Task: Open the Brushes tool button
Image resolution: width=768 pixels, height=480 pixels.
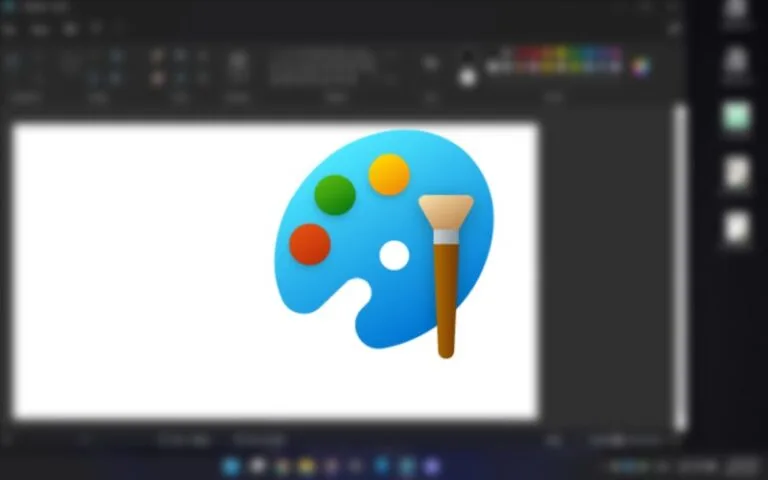Action: tap(238, 66)
